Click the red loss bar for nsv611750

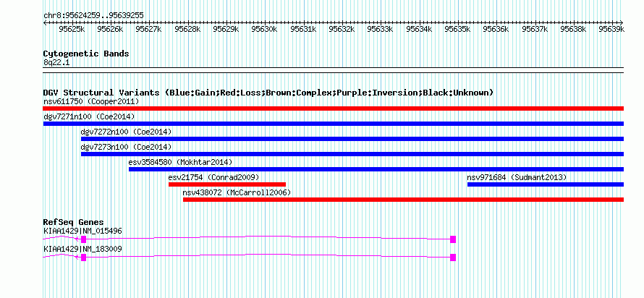coord(333,108)
